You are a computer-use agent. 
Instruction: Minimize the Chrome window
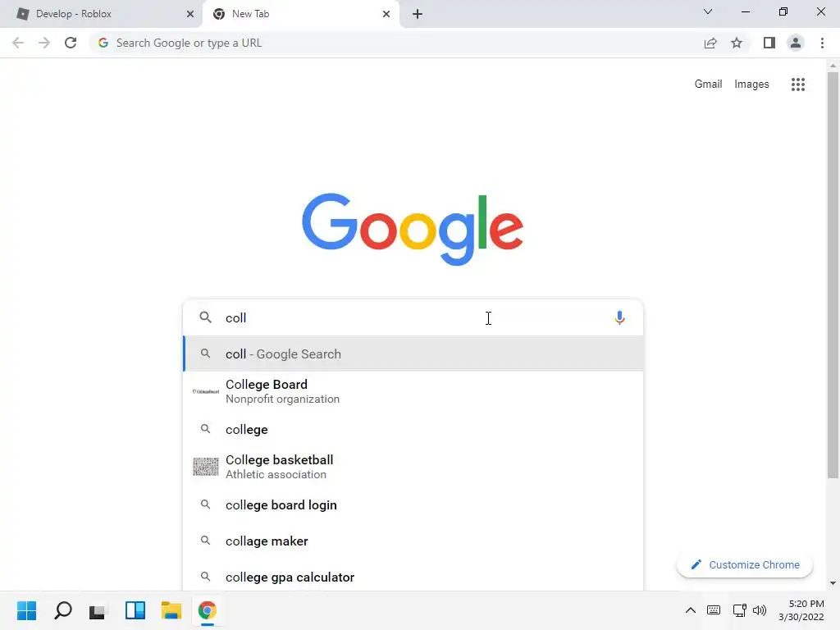[745, 11]
